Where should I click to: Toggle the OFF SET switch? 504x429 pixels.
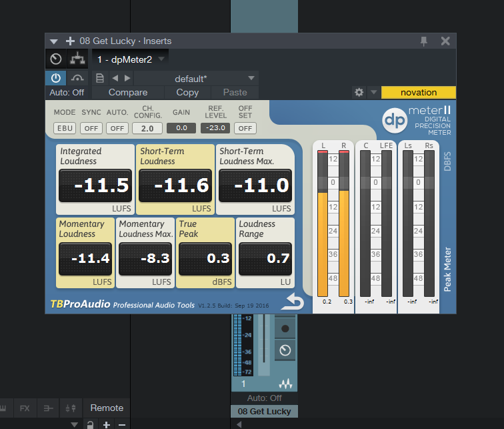coord(245,128)
